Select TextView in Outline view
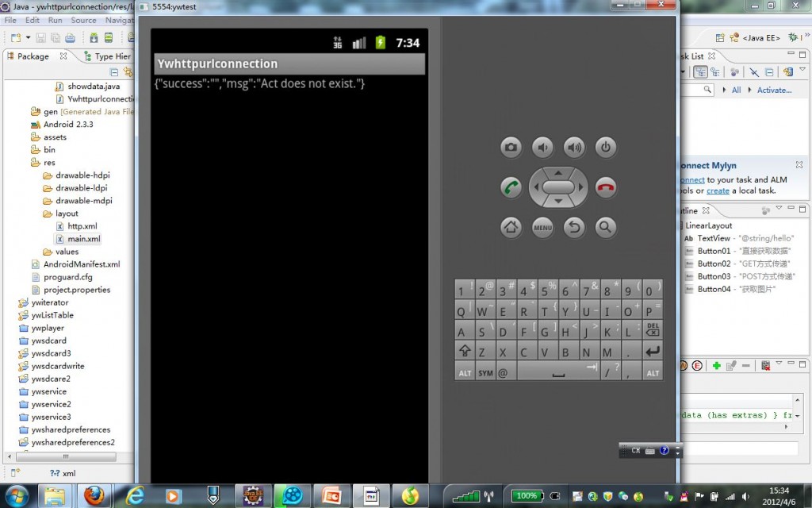812x508 pixels. [739, 238]
